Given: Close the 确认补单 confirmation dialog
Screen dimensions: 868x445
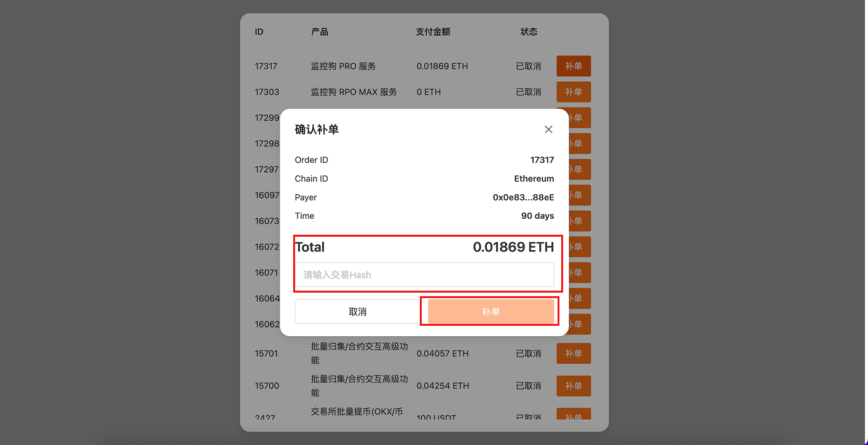Looking at the screenshot, I should click(548, 129).
